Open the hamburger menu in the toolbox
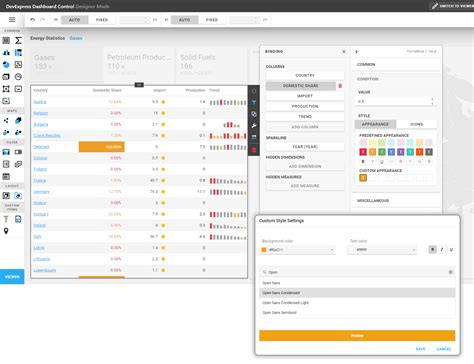This screenshot has height=364, width=474. (12, 20)
